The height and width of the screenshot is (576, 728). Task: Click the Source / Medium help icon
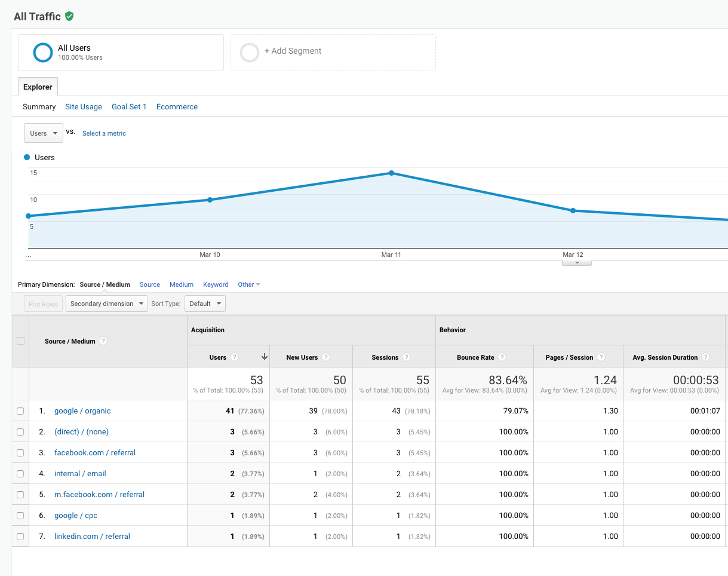click(x=103, y=341)
